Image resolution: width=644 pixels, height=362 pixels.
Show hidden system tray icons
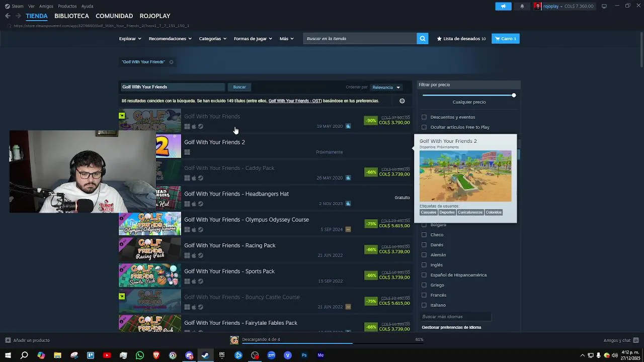[583, 355]
